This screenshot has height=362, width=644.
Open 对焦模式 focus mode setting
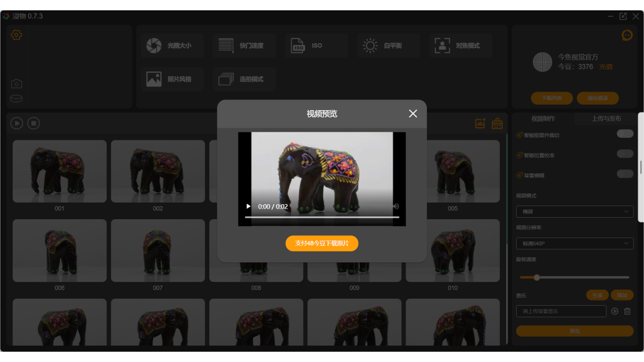(460, 46)
